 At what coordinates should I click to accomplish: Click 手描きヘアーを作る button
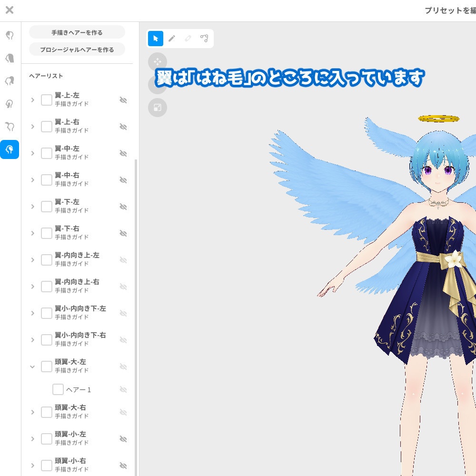77,32
